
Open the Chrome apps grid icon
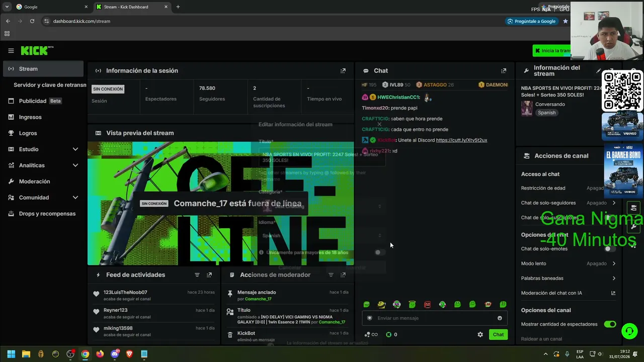pyautogui.click(x=7, y=34)
